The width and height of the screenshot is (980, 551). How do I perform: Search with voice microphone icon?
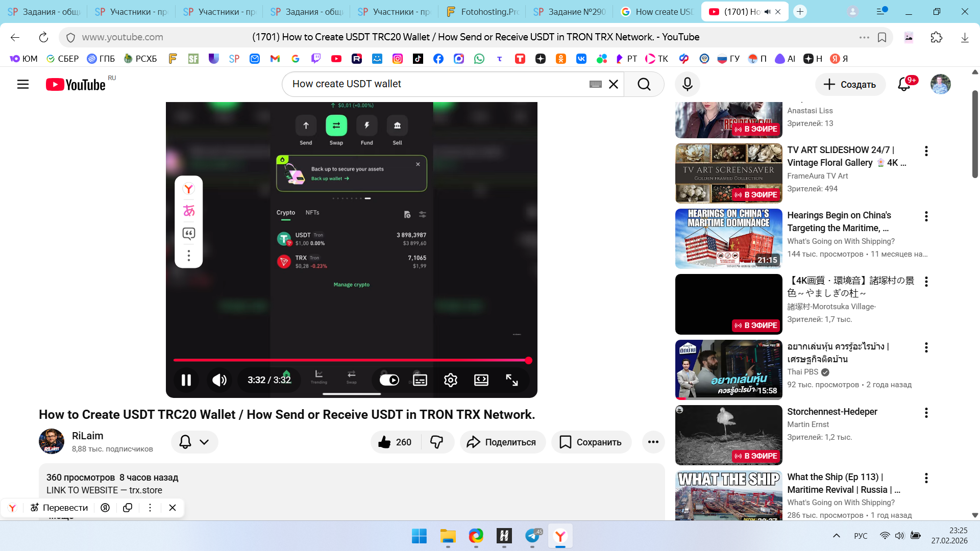[687, 84]
